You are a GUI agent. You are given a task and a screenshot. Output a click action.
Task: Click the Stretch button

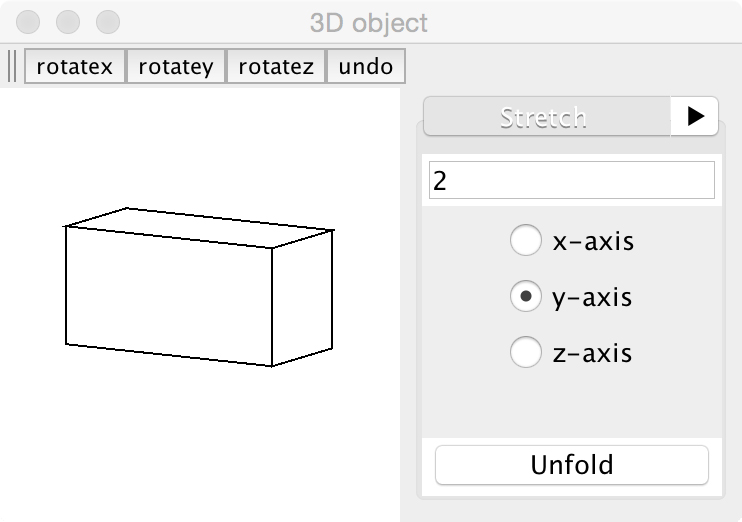pos(545,116)
